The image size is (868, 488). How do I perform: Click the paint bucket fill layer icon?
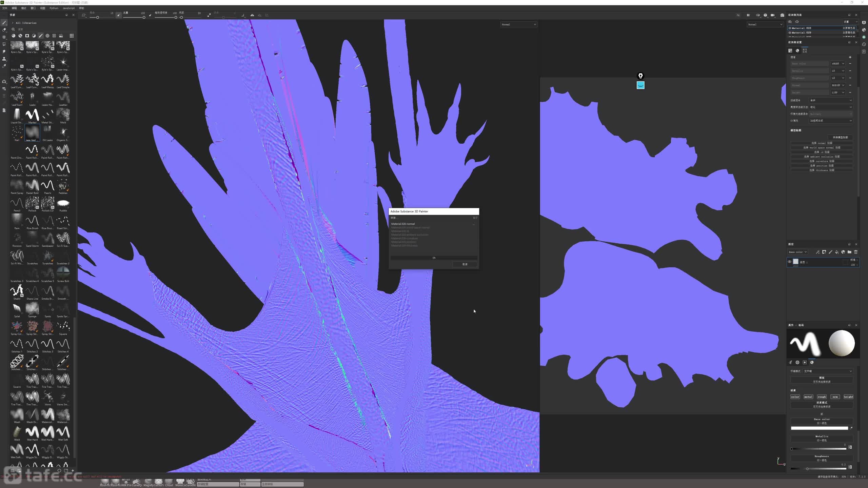pyautogui.click(x=837, y=252)
